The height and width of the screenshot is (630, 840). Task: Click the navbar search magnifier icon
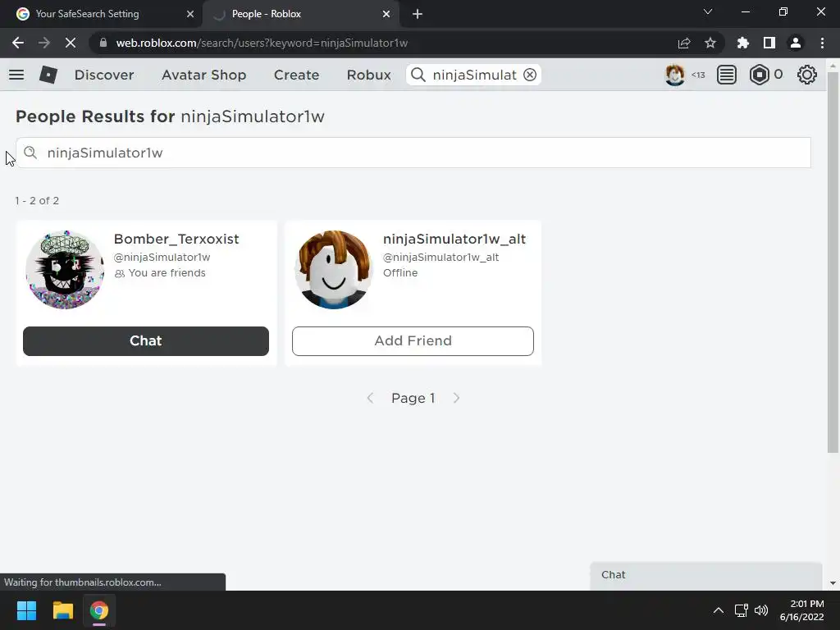(x=418, y=75)
